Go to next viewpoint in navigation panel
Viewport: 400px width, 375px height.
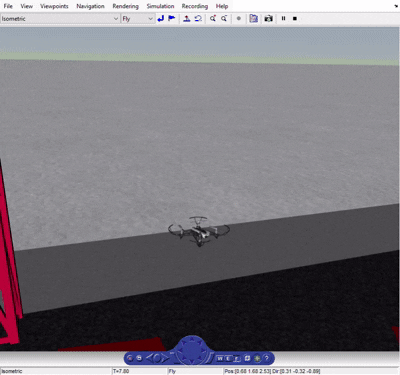tap(165, 358)
